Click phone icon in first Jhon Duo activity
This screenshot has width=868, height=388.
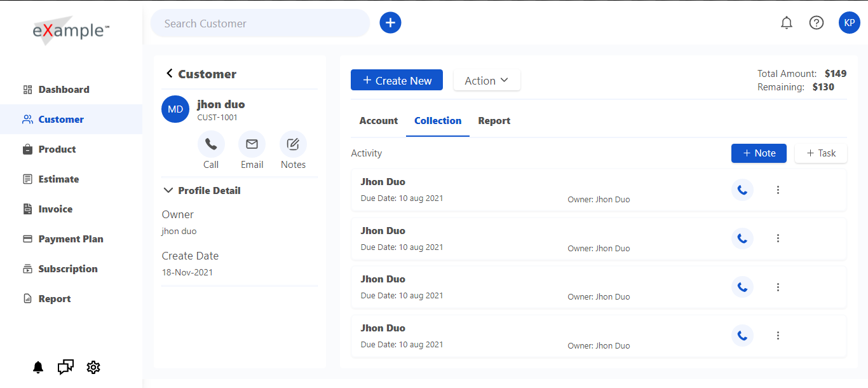(742, 190)
